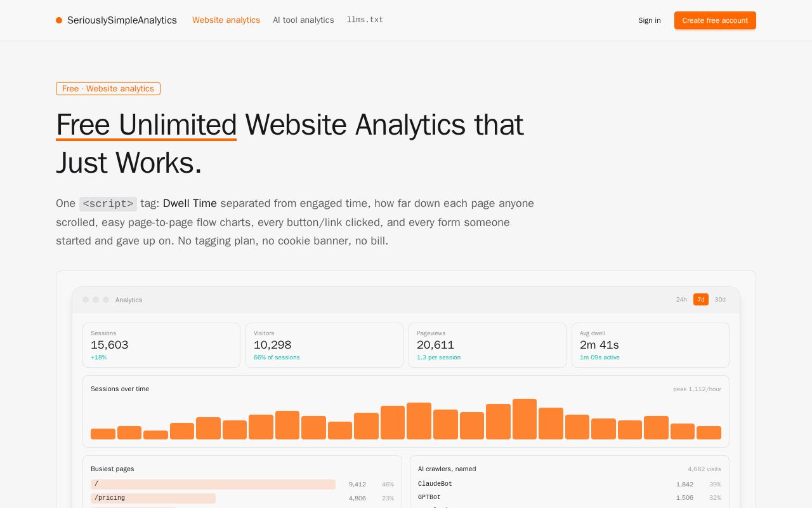Select the 30d range tab

coord(720,300)
